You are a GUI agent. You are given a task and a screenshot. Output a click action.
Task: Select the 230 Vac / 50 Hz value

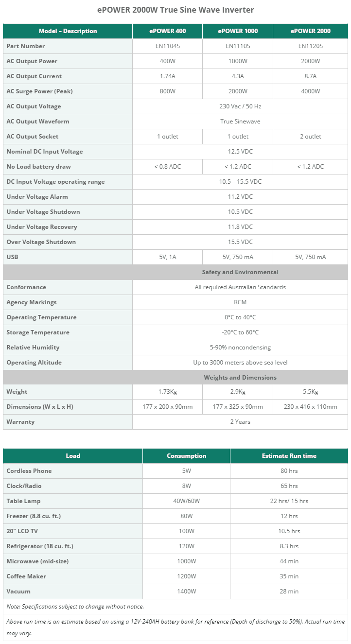tap(240, 106)
